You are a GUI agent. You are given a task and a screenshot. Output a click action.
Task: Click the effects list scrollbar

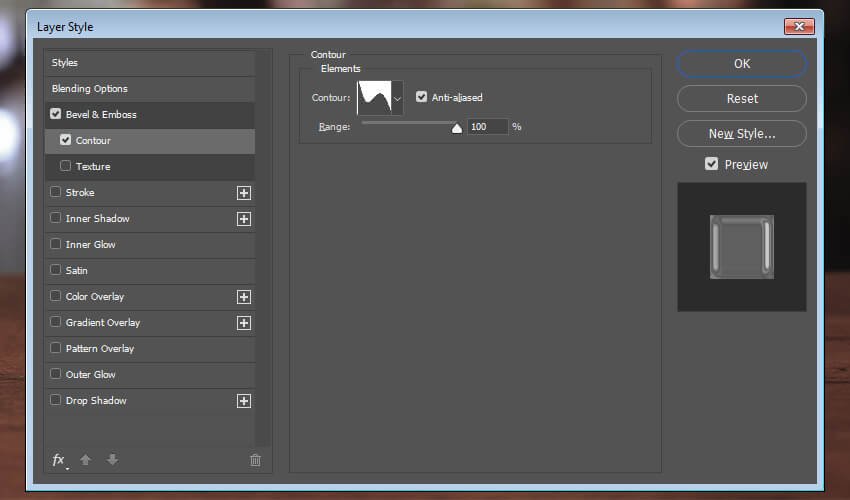click(263, 248)
